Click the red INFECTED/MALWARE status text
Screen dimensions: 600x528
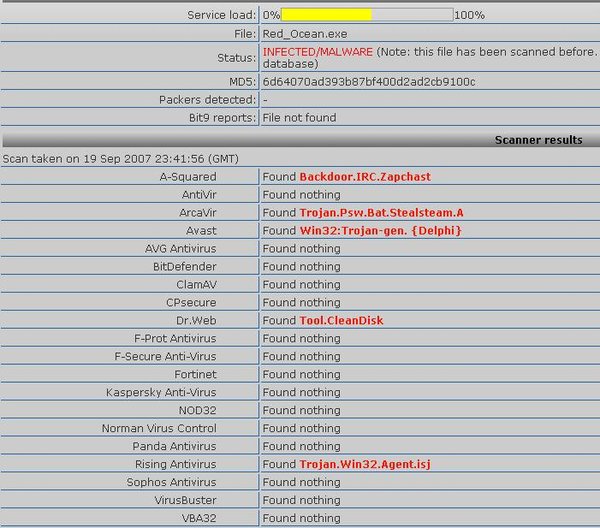tap(317, 51)
